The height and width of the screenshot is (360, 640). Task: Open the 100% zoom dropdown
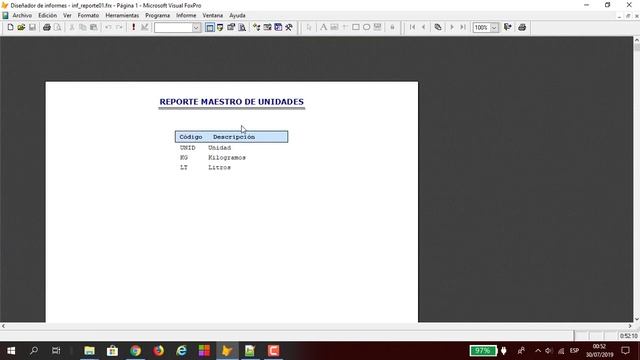pos(494,27)
